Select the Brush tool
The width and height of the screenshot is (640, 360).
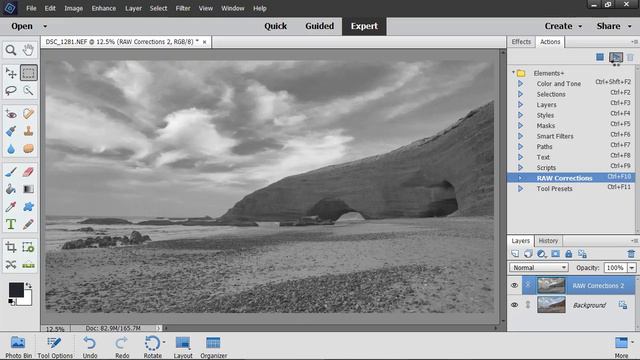click(11, 172)
